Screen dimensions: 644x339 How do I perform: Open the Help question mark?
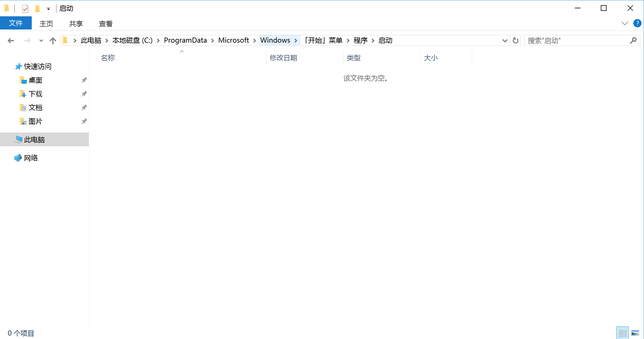tap(637, 23)
